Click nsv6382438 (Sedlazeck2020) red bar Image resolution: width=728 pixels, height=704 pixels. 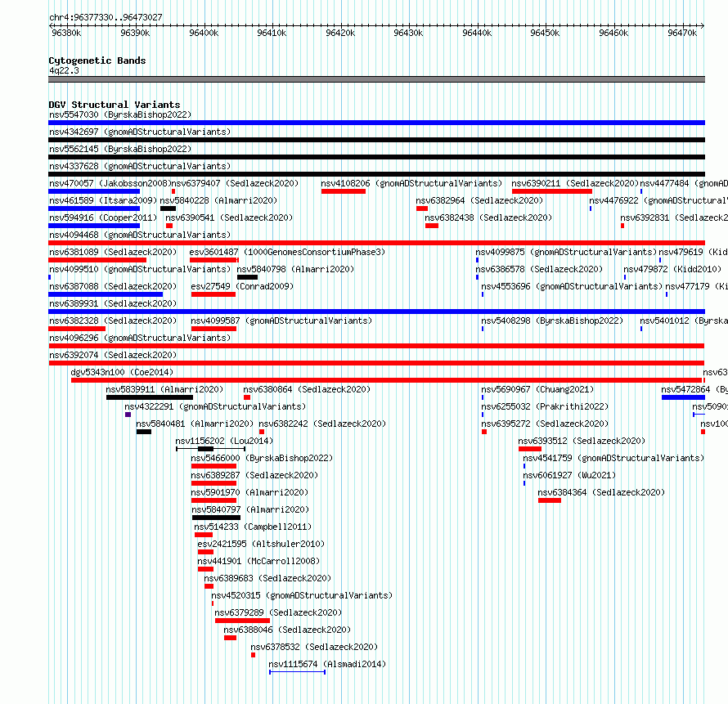[x=432, y=226]
